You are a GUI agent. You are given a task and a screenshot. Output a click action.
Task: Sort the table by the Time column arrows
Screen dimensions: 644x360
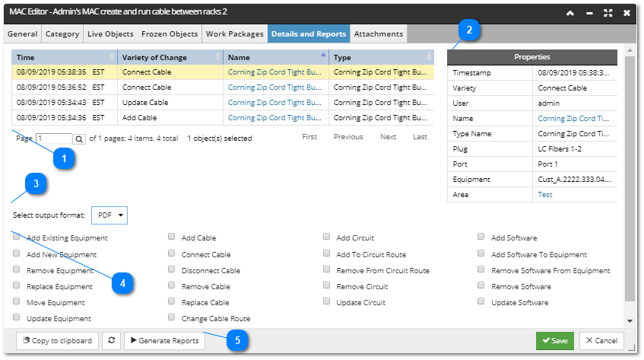point(112,57)
